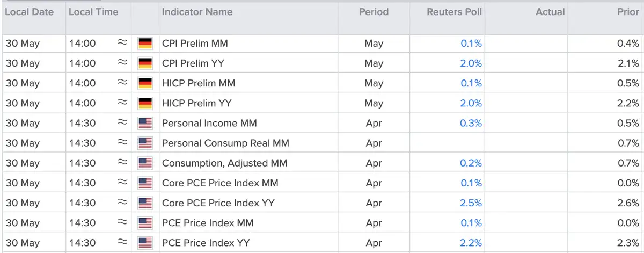Click the empty Actual cell for CPI Prelim MM
The width and height of the screenshot is (644, 253).
tap(526, 44)
